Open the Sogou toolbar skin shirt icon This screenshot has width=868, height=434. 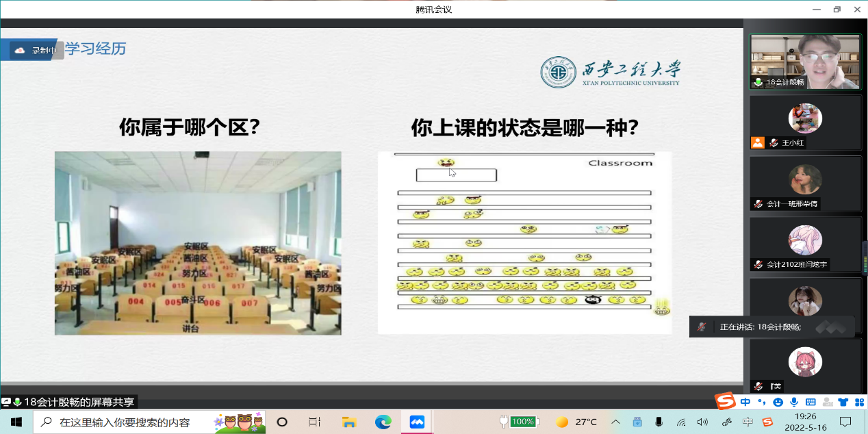(843, 403)
